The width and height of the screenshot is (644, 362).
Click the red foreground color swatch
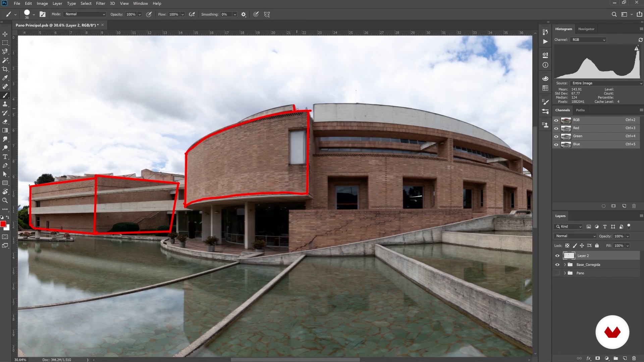coord(3,224)
